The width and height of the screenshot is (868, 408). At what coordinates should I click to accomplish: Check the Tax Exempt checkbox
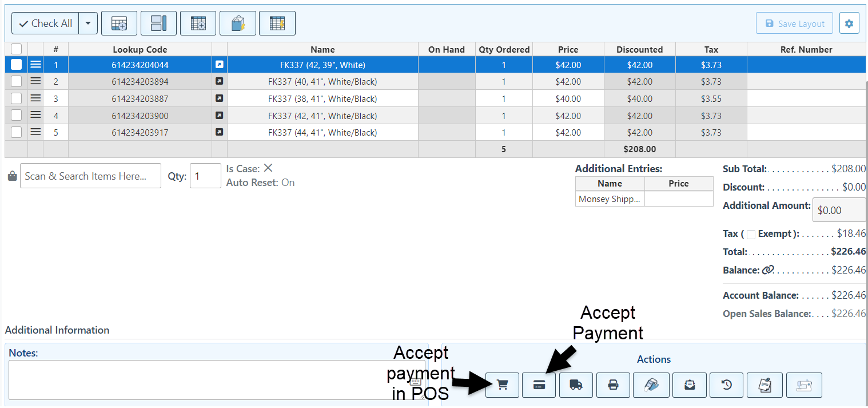coord(751,234)
